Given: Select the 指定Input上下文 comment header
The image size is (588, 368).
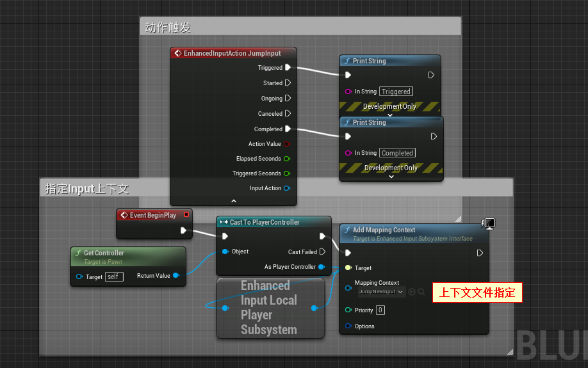Looking at the screenshot, I should click(86, 188).
